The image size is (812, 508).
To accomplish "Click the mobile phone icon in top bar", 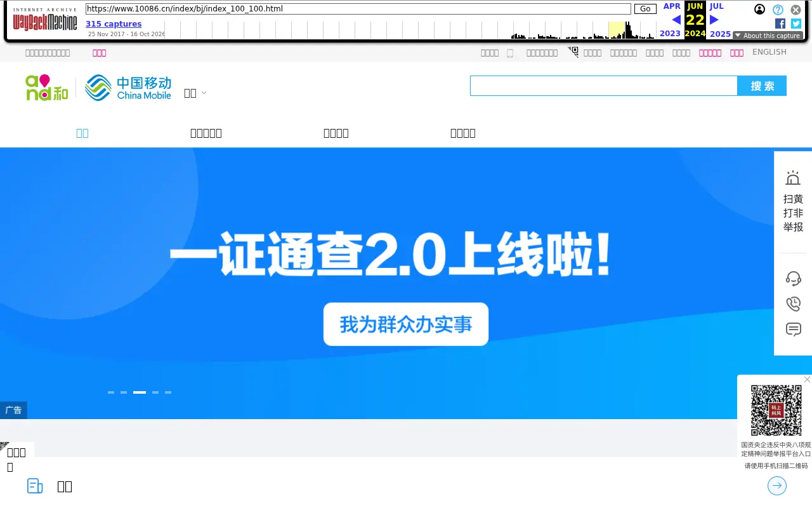I will click(510, 53).
